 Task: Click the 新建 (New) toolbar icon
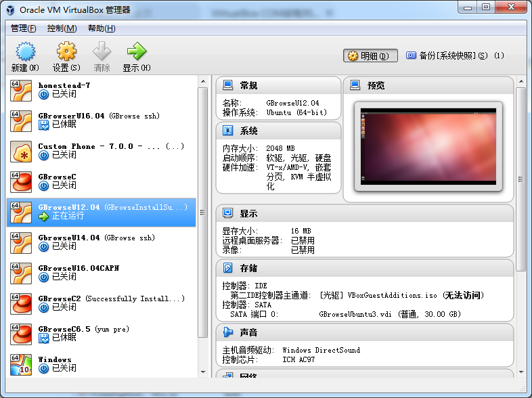click(26, 51)
